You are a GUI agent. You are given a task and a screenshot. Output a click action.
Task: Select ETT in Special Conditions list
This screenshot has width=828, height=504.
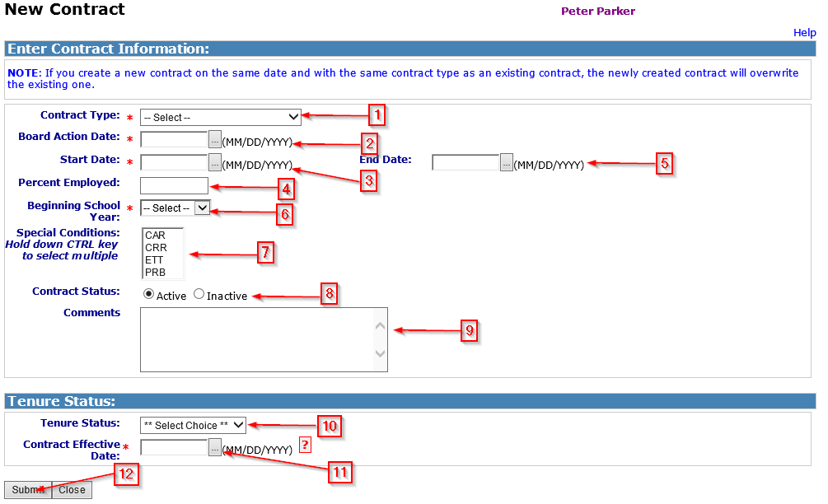coord(155,260)
